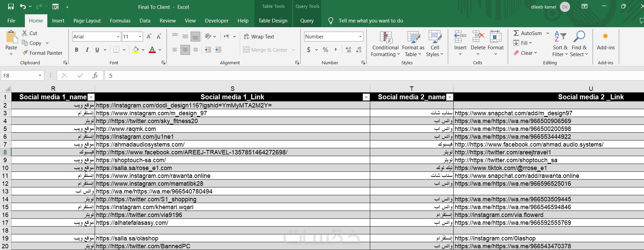Image resolution: width=644 pixels, height=250 pixels.
Task: Open Sort & Filter options
Action: coord(560,44)
